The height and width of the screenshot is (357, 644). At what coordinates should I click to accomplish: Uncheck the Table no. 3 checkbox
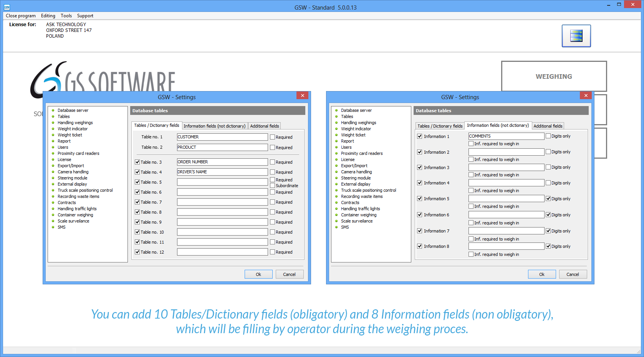point(137,162)
